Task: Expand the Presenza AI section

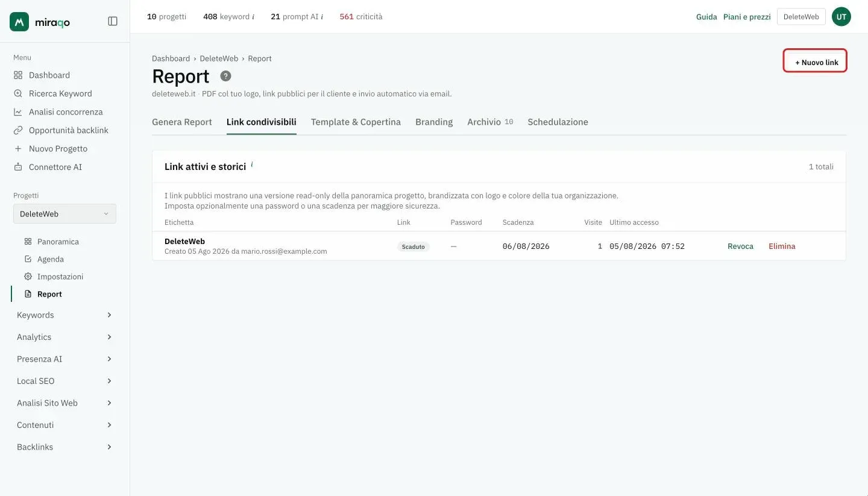Action: (64, 359)
